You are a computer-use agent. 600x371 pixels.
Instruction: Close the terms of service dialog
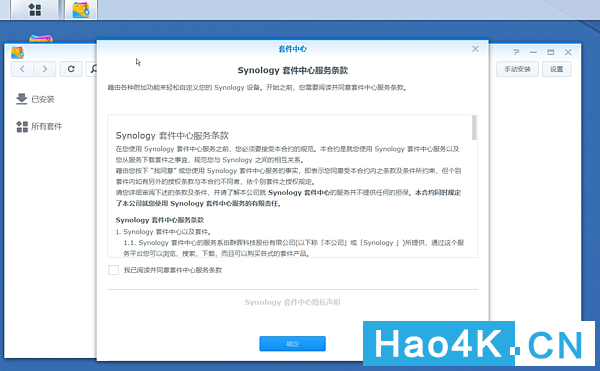(x=475, y=49)
